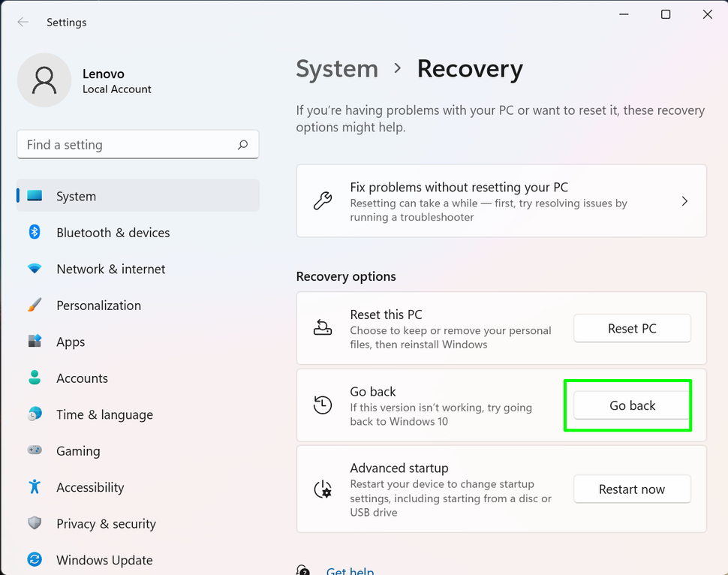This screenshot has height=575, width=728.
Task: Open the Get help link
Action: pos(350,570)
